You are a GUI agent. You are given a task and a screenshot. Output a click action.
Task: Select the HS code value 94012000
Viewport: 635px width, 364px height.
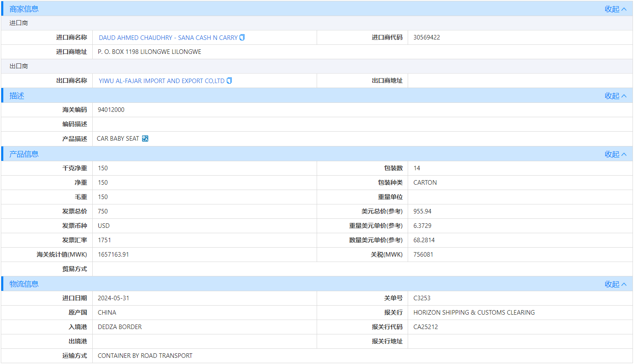[111, 109]
